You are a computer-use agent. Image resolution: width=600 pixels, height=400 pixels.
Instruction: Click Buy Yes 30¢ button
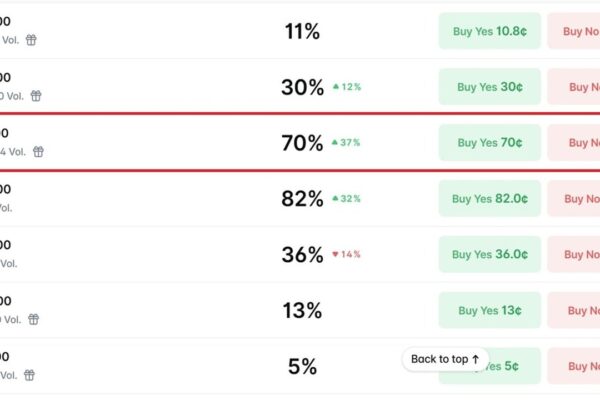[x=490, y=87]
